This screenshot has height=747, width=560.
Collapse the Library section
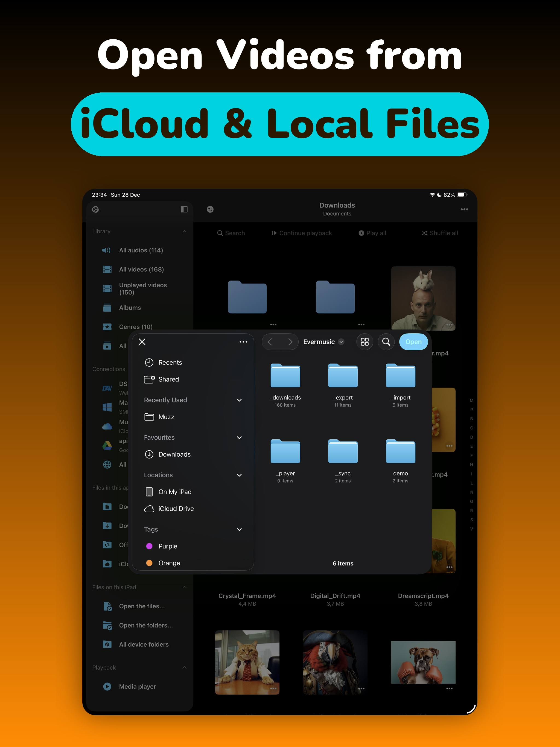click(184, 231)
